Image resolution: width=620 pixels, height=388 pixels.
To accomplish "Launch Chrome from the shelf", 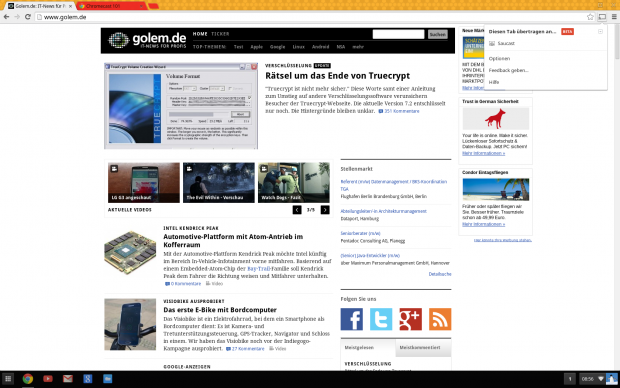I will tap(28, 379).
